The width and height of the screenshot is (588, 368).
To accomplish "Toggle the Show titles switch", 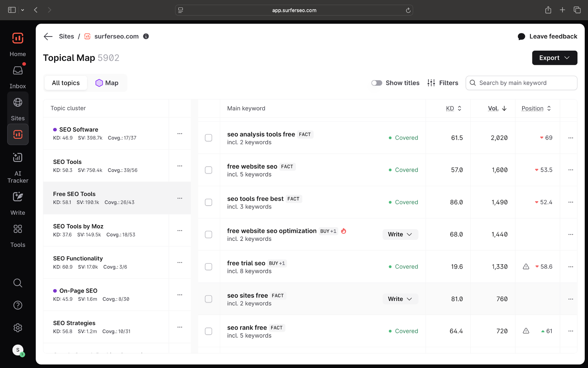I will point(377,83).
